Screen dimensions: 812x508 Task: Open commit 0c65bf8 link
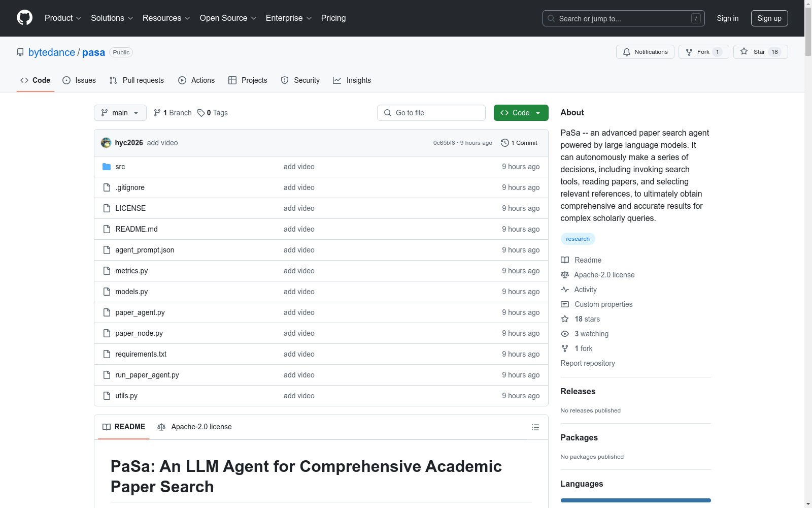coord(444,143)
